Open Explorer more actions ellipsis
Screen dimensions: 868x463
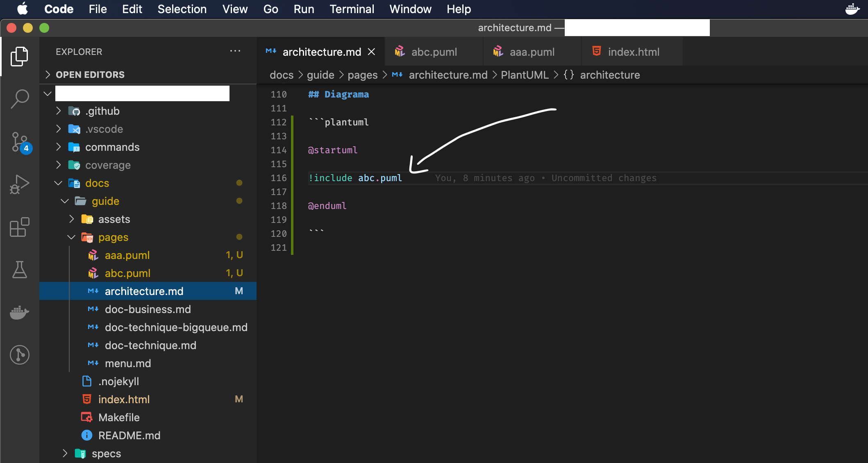click(x=235, y=51)
